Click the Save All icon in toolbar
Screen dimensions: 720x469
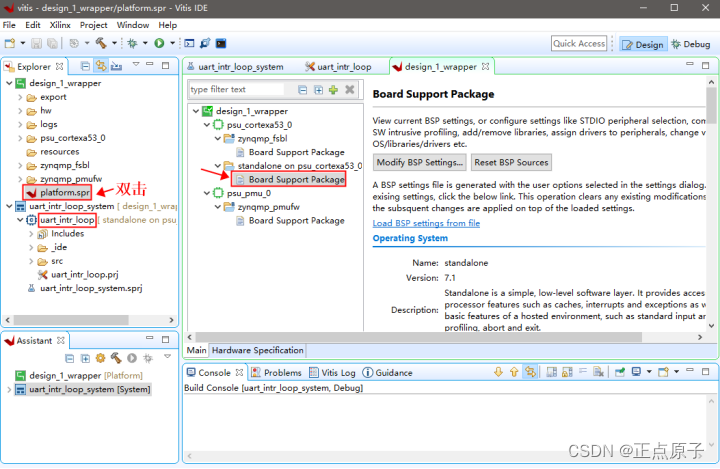52,44
